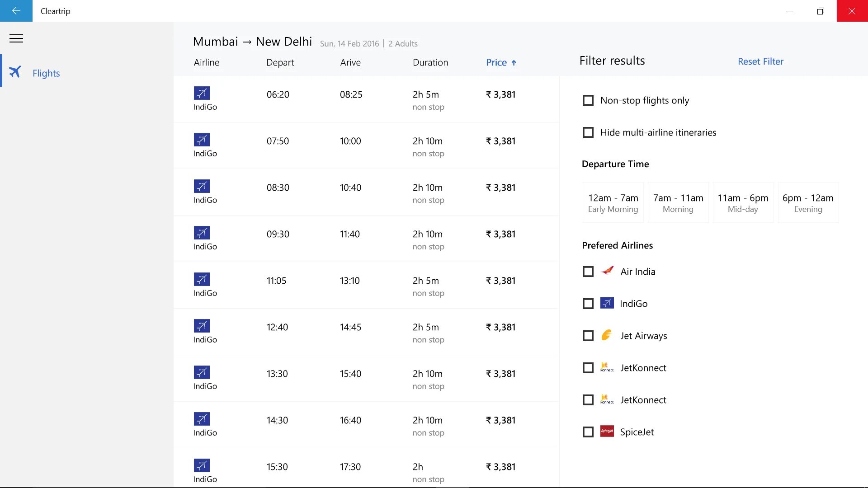This screenshot has width=868, height=488.
Task: Click the JetKonnect icon in preferred airlines
Action: coord(607,367)
